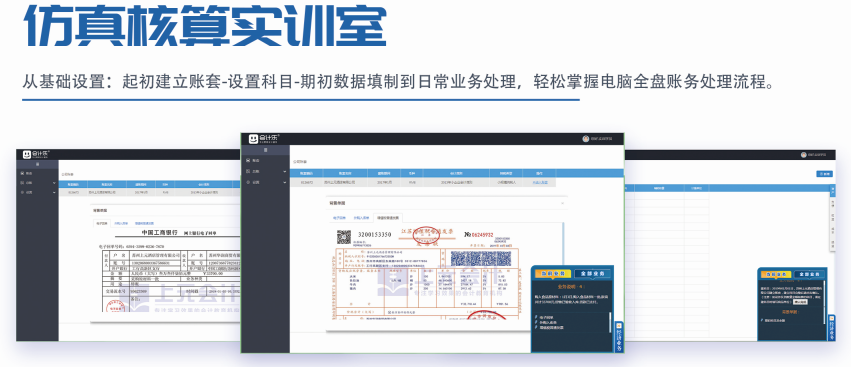Select 全部业务 tab in right window panel
The width and height of the screenshot is (851, 367).
(809, 275)
